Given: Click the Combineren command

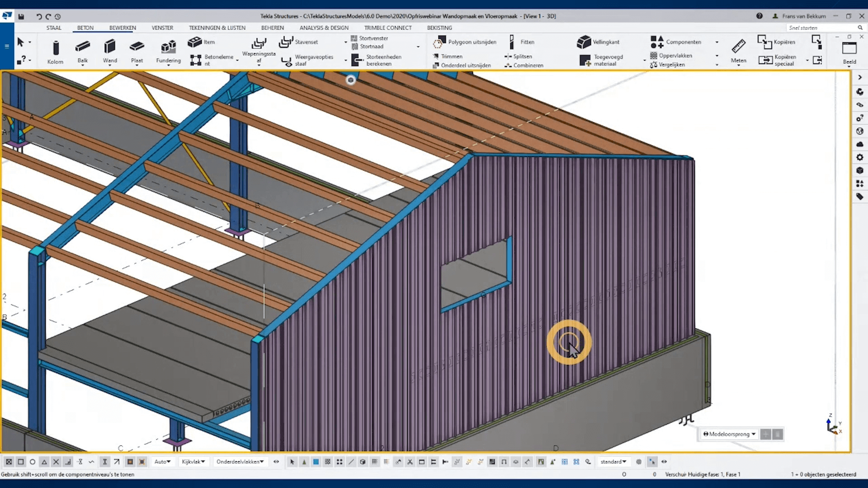Looking at the screenshot, I should [524, 66].
